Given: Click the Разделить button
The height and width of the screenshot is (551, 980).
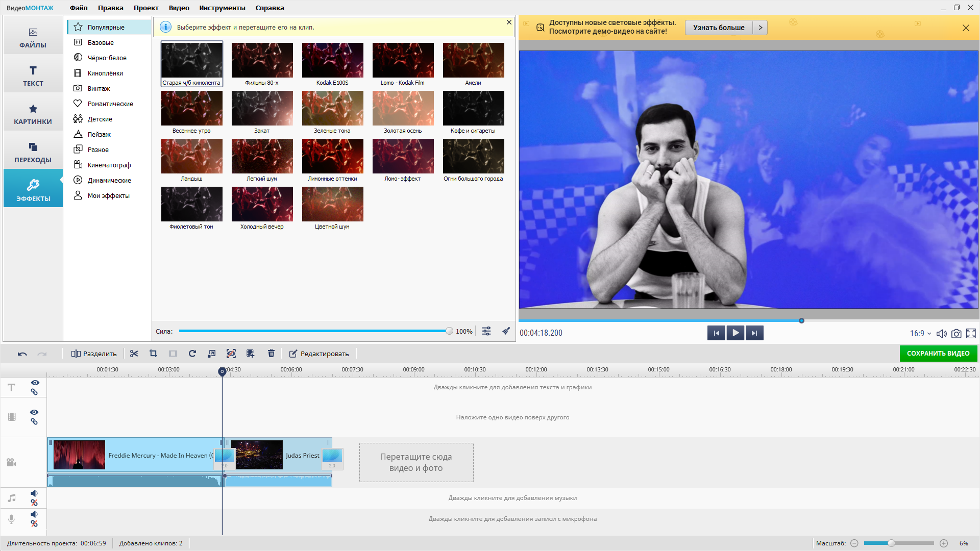Looking at the screenshot, I should pyautogui.click(x=94, y=354).
